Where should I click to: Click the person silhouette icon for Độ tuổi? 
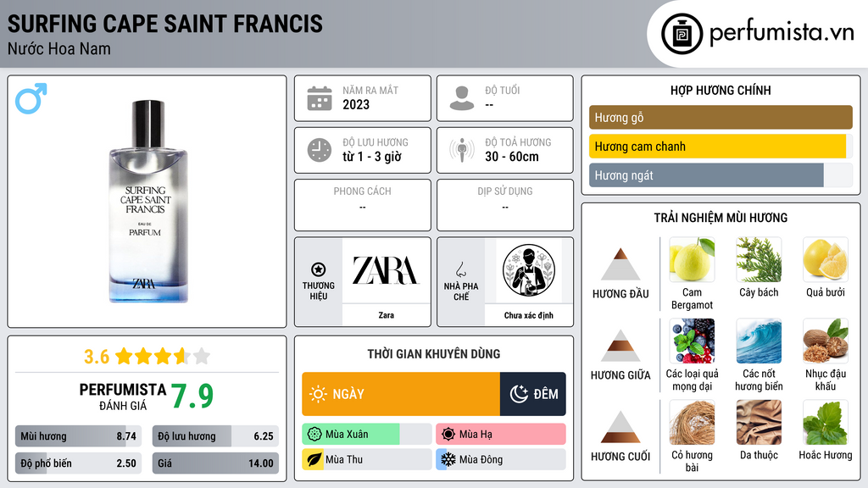tap(462, 98)
